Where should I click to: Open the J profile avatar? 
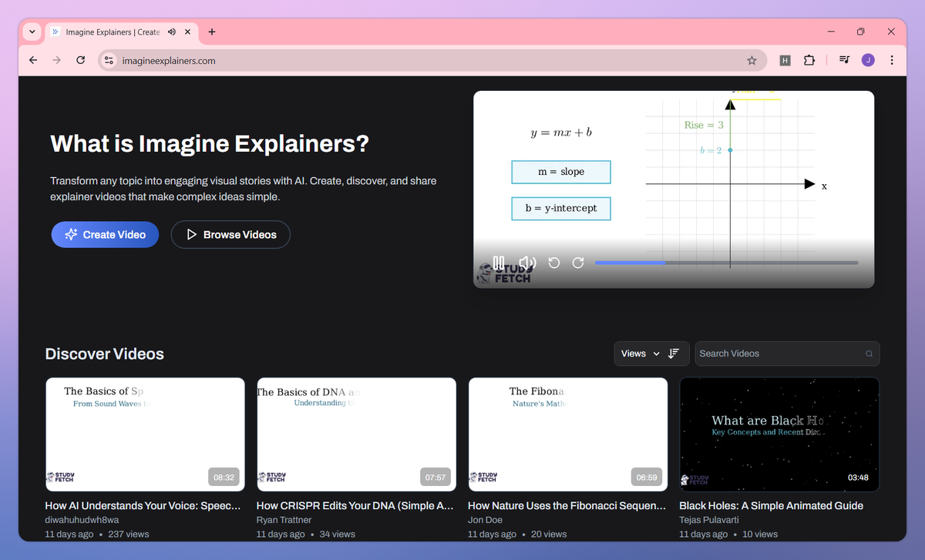point(868,60)
